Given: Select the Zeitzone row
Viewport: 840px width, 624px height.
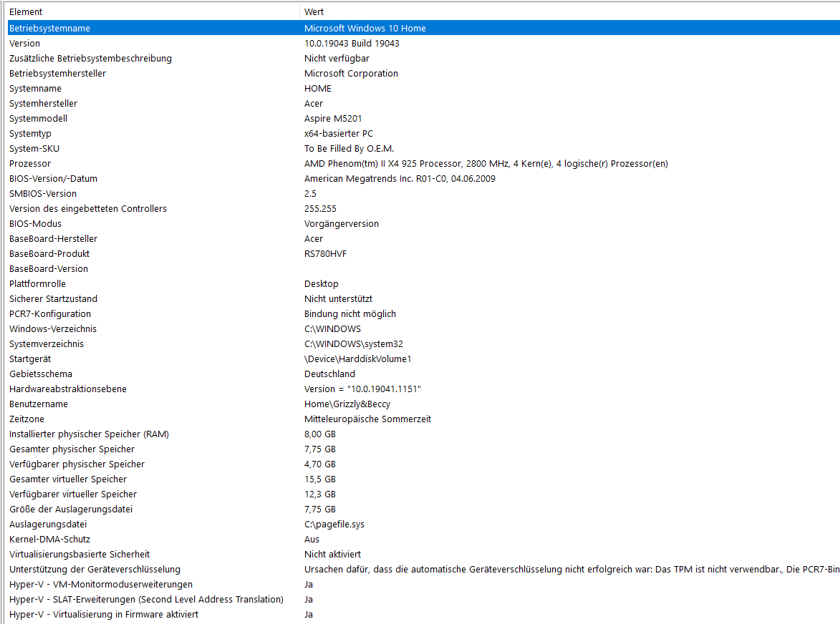Looking at the screenshot, I should [x=424, y=418].
